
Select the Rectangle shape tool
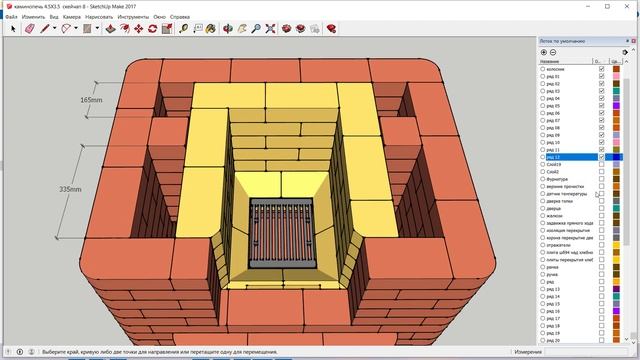tap(87, 29)
